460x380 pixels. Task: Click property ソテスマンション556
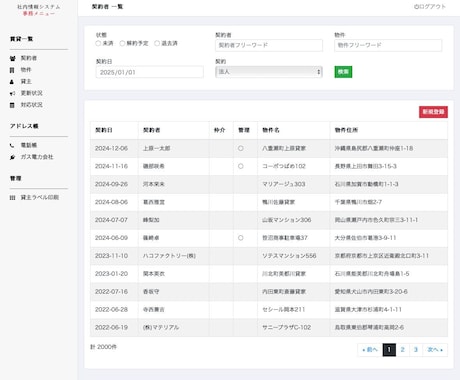point(289,256)
